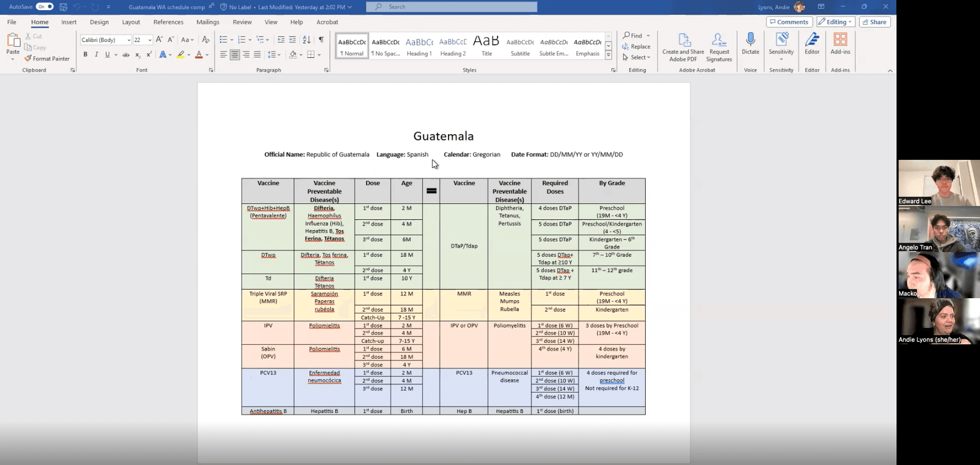This screenshot has width=980, height=465.
Task: Apply the font color swatch
Action: coord(199,55)
